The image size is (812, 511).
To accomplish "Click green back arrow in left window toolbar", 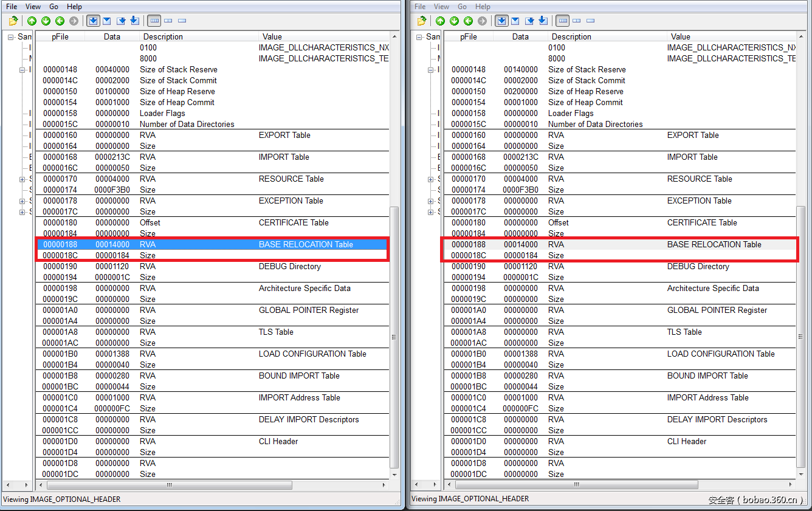I will point(60,21).
